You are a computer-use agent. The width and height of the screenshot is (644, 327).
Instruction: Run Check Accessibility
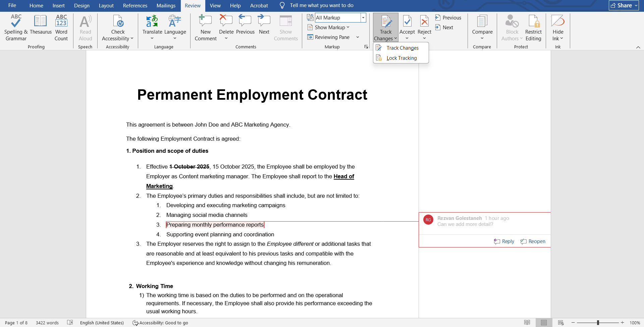pos(118,28)
